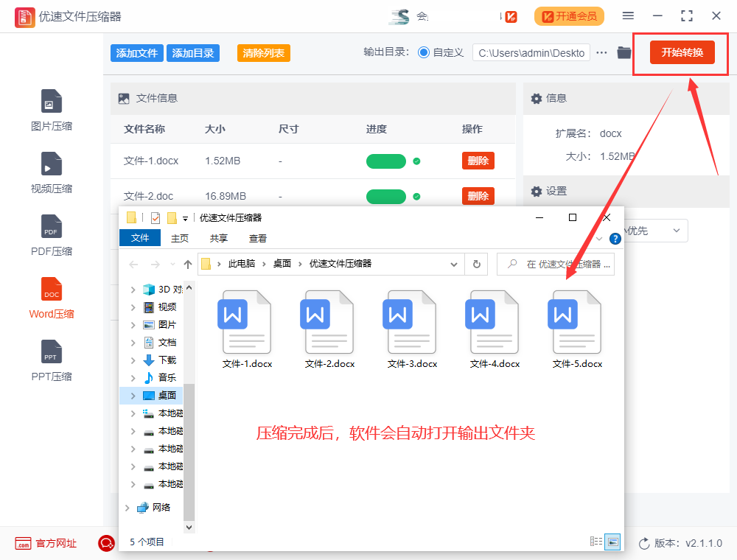
Task: Switch Explorer to large icons view
Action: pos(612,542)
